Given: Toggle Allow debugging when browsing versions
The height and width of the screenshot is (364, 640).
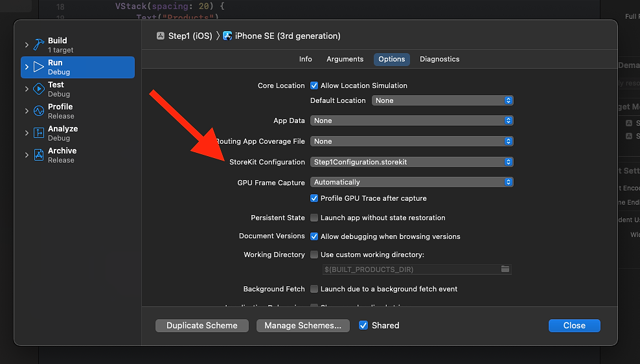Looking at the screenshot, I should (x=314, y=236).
